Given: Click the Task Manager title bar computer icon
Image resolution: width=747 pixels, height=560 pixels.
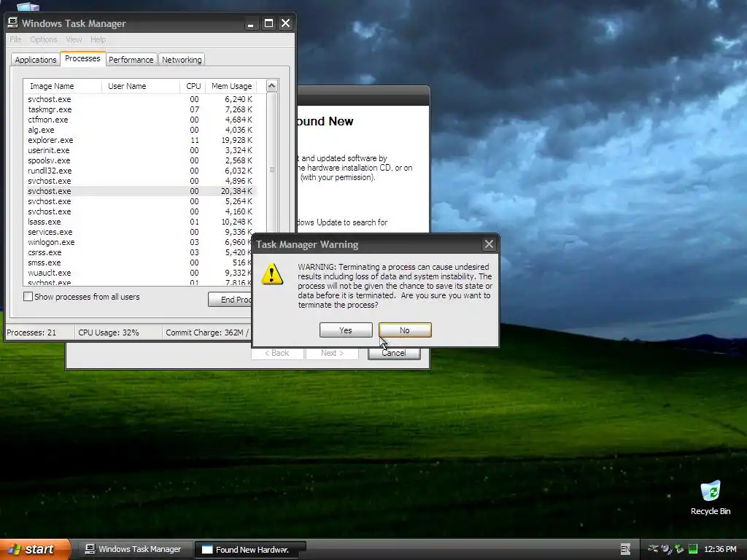Looking at the screenshot, I should click(13, 23).
